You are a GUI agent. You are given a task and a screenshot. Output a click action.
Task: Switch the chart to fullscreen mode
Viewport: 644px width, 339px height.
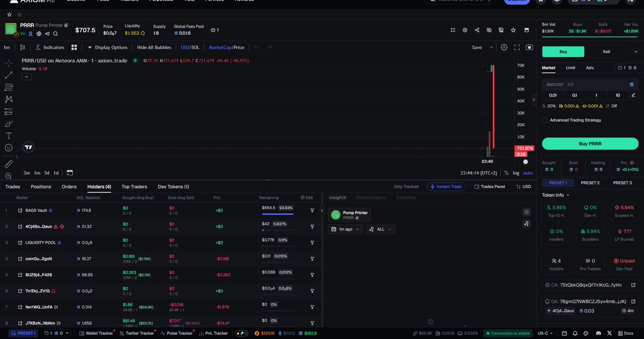point(517,47)
